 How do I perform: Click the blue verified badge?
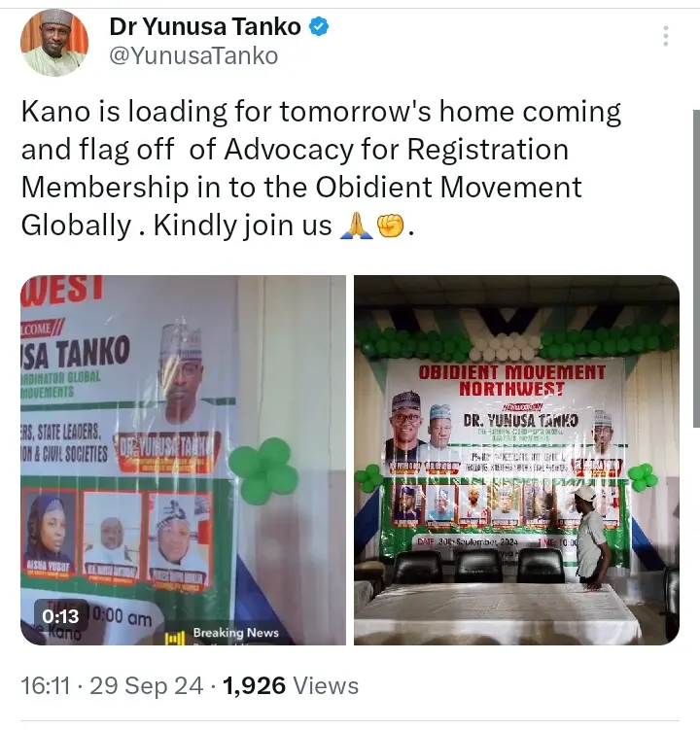pyautogui.click(x=319, y=26)
